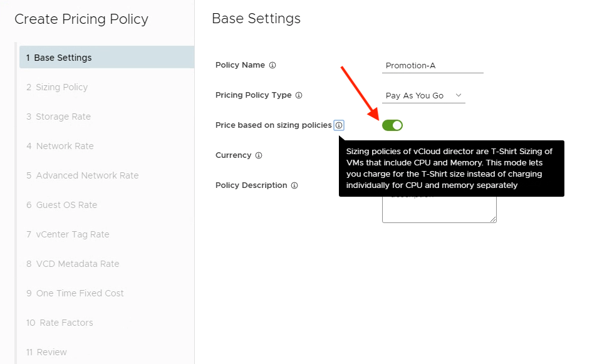
Task: Click the Policy Name info icon
Action: (x=272, y=65)
